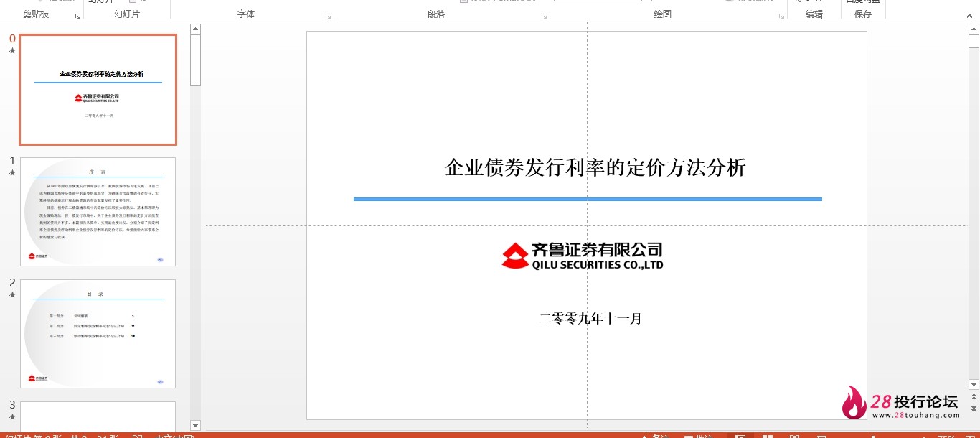The image size is (980, 438).
Task: Open the 批注 comments pane in status bar
Action: pos(699,435)
